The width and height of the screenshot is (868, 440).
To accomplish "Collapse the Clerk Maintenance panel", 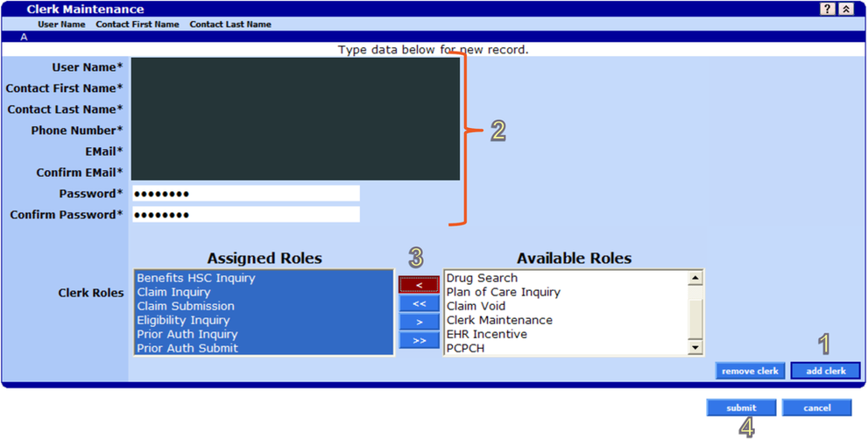I will point(844,9).
